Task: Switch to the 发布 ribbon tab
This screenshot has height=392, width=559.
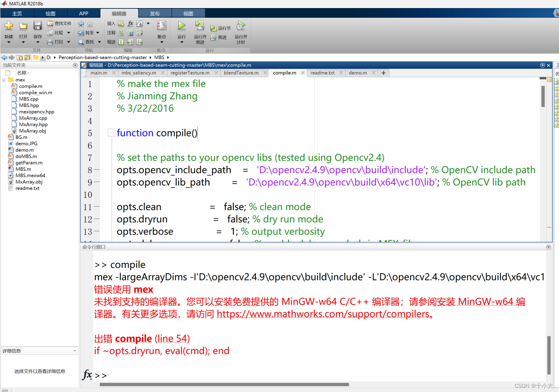Action: coord(155,13)
